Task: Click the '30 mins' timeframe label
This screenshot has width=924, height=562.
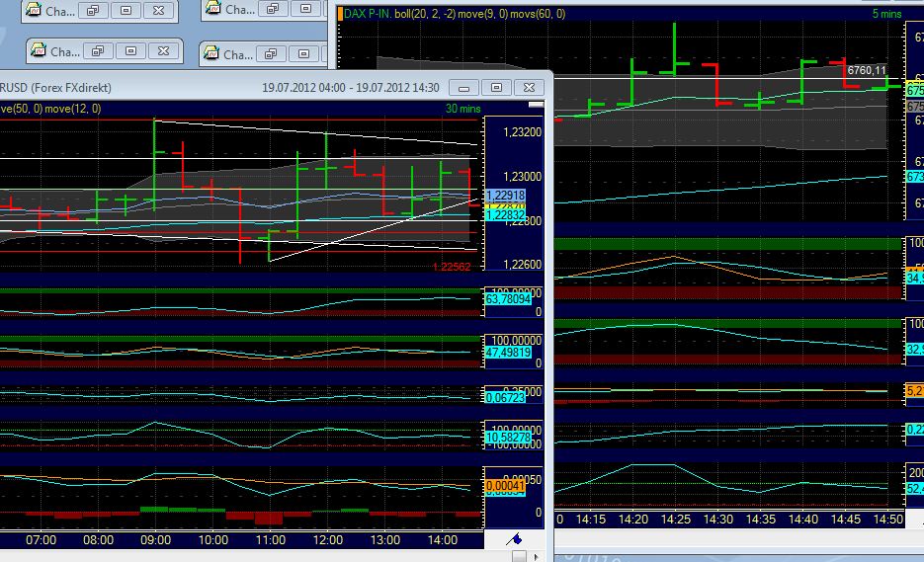Action: [x=463, y=109]
